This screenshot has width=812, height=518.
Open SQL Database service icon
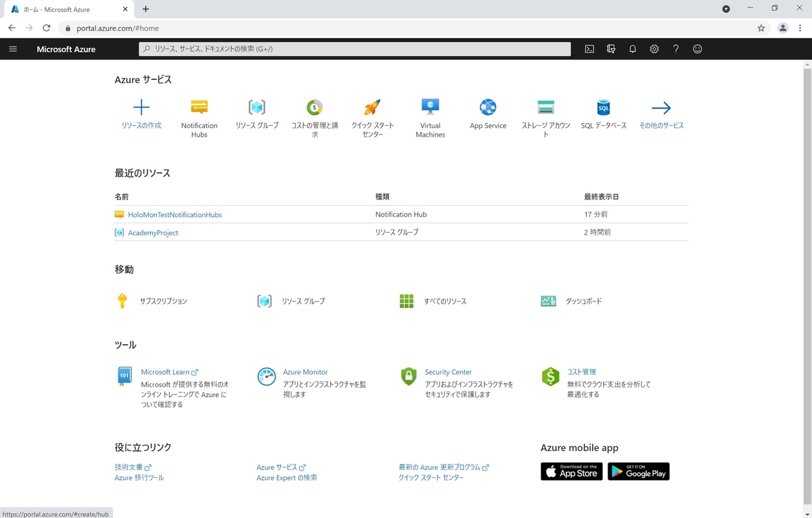[x=604, y=107]
